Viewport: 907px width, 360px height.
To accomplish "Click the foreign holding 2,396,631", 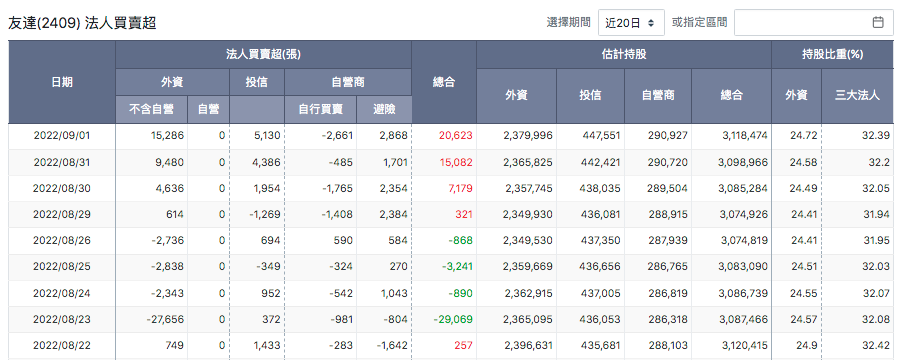I will pyautogui.click(x=528, y=346).
